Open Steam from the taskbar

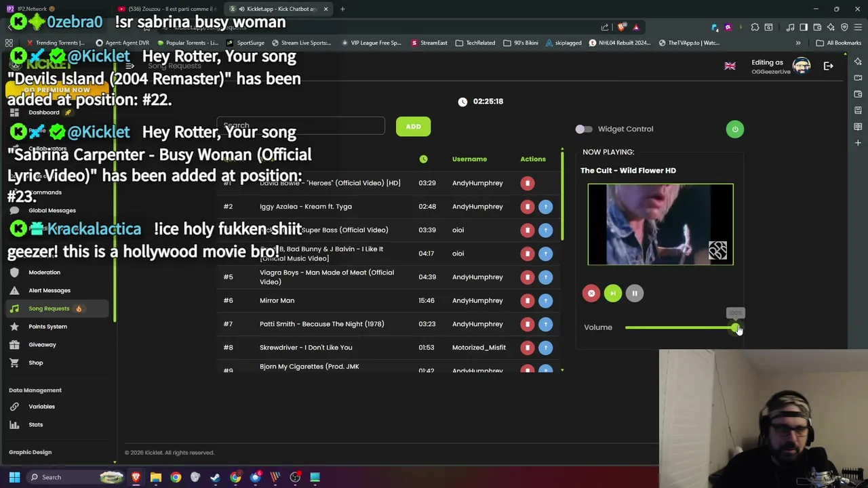click(x=215, y=477)
